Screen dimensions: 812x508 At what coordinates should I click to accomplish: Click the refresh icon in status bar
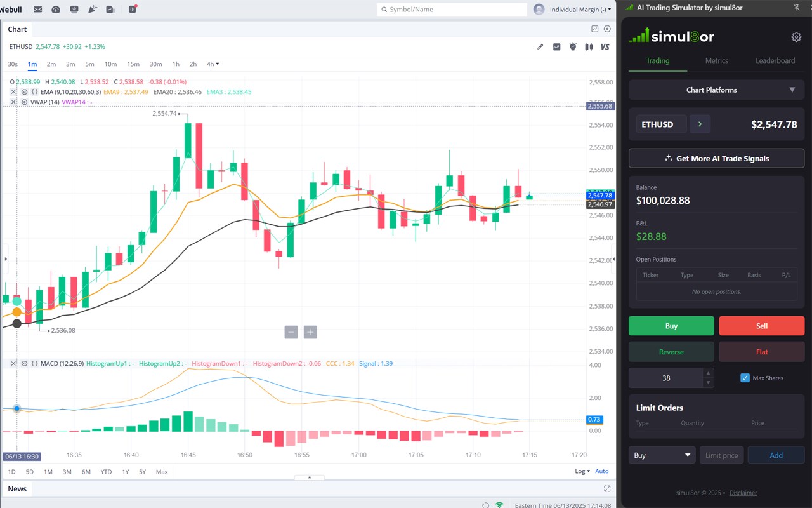485,505
